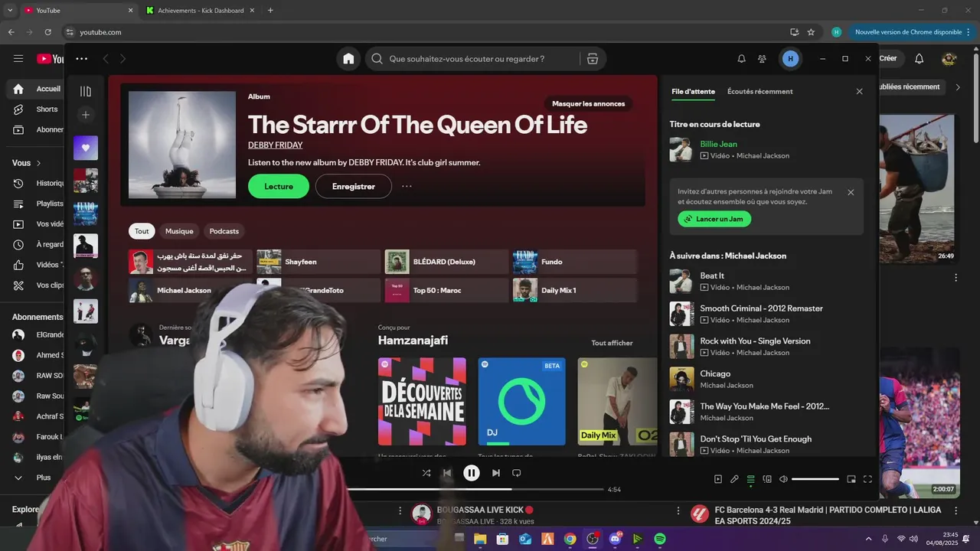Open Discord from the taskbar

[x=615, y=539]
